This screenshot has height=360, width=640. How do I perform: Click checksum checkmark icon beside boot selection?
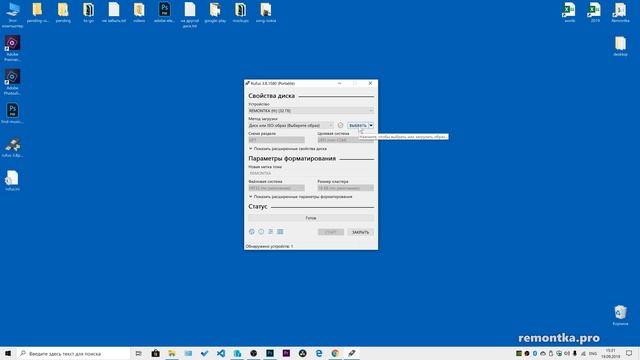coord(340,125)
